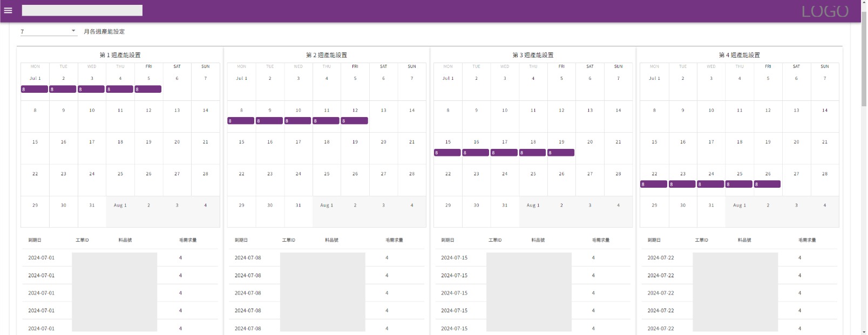Click day 31 cell in week 3 calendar
This screenshot has height=335, width=868.
[x=505, y=211]
